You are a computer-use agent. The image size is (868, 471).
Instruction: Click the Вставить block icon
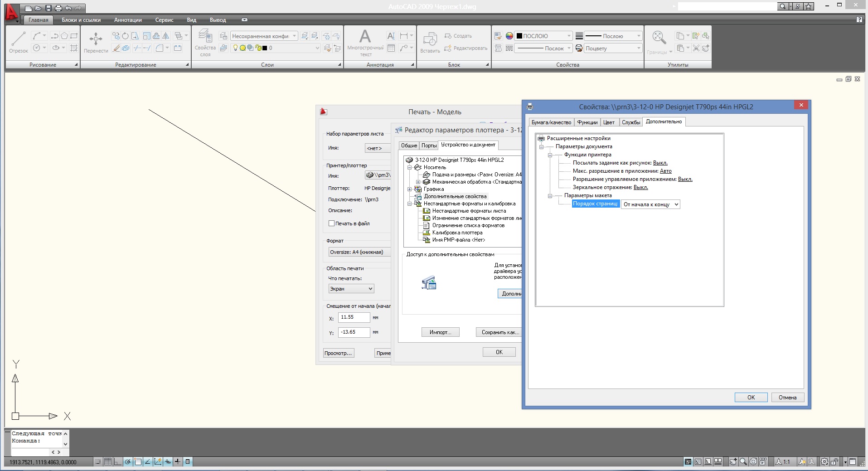click(430, 43)
